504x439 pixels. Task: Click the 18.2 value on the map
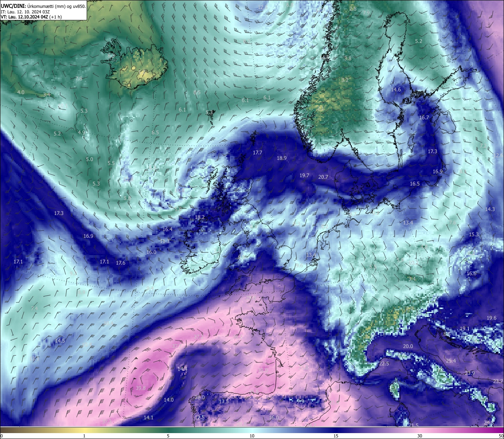200,217
